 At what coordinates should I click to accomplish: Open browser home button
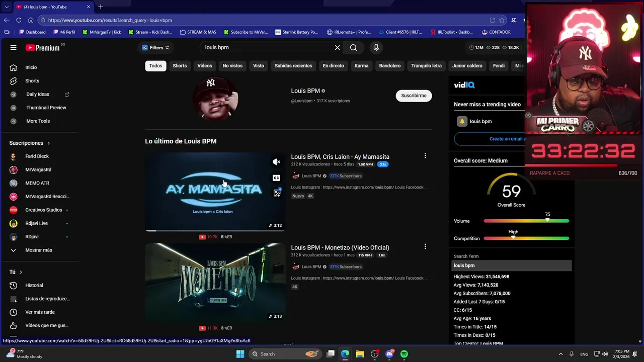[31, 20]
